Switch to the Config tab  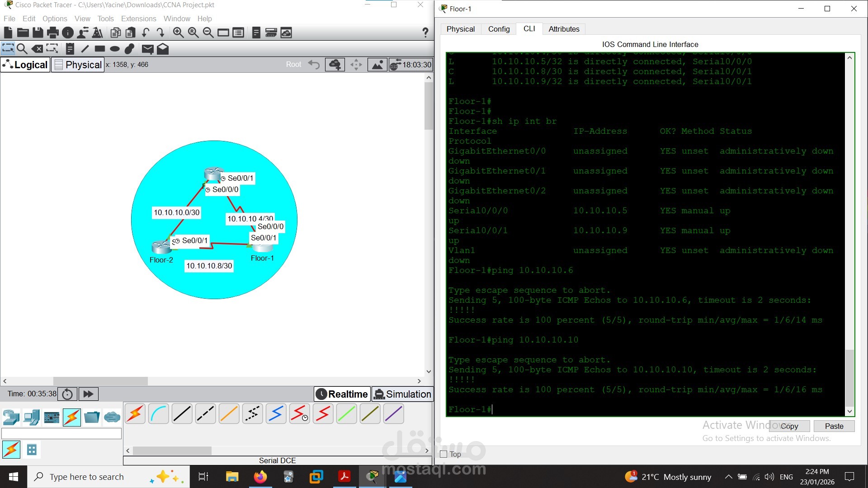(499, 29)
